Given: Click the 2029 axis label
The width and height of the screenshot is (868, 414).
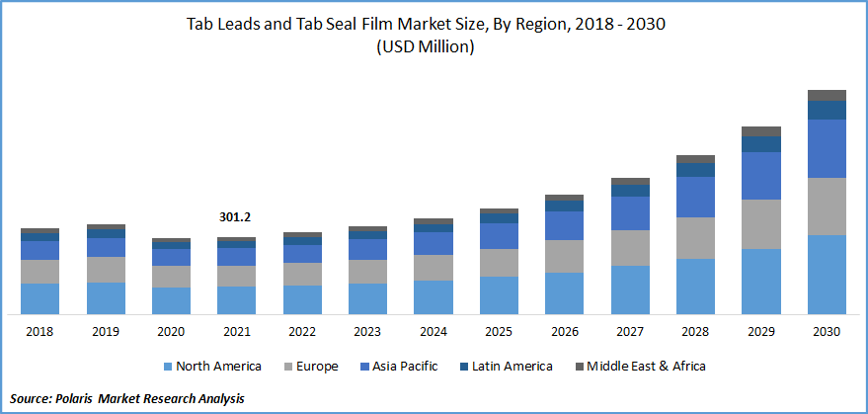Looking at the screenshot, I should point(761,332).
